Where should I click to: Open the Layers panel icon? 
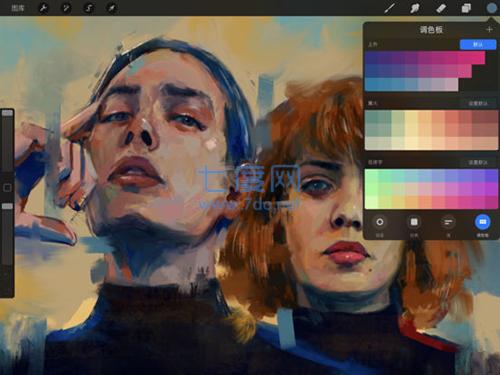pyautogui.click(x=466, y=8)
